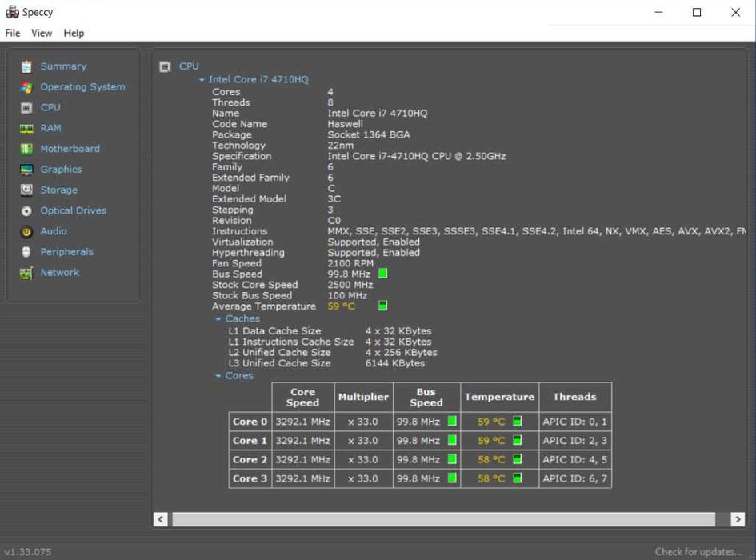Click Core 1 bus speed green indicator
This screenshot has height=560, width=756.
click(452, 440)
